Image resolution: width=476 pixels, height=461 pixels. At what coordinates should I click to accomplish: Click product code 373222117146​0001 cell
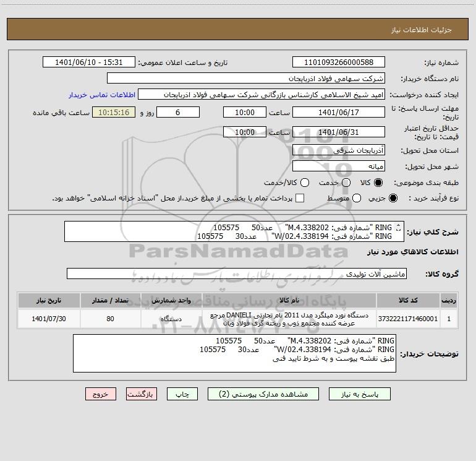point(408,319)
